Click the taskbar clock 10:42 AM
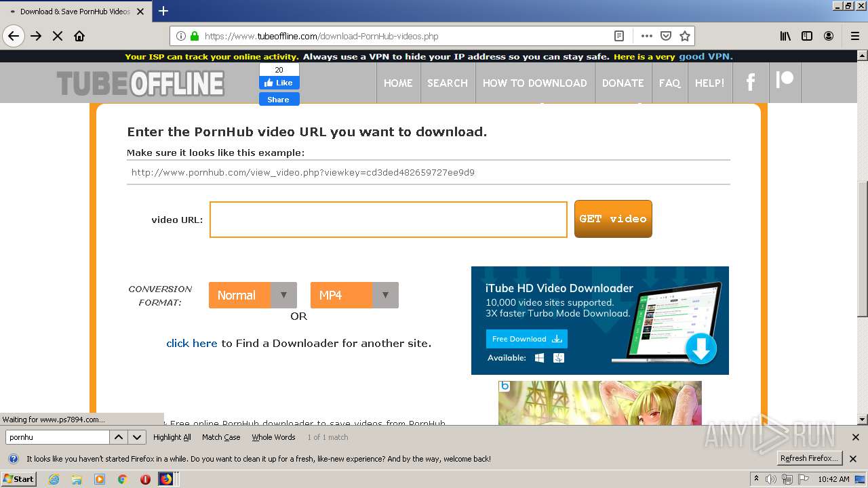The width and height of the screenshot is (868, 488). pos(833,479)
